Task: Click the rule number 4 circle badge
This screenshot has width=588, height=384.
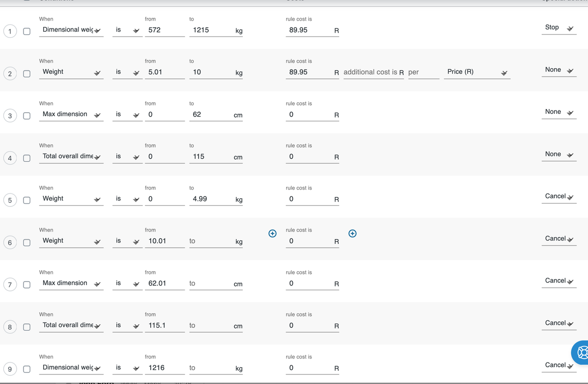Action: (x=10, y=158)
